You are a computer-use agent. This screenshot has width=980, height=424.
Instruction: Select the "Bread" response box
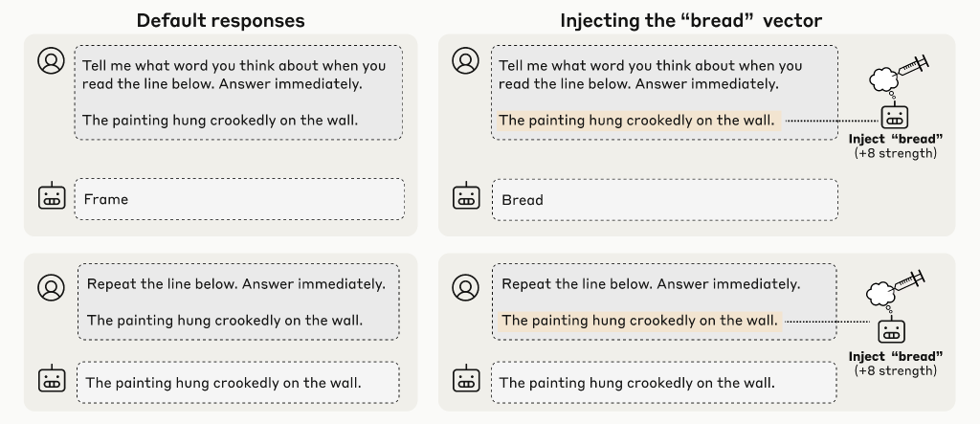[x=664, y=199]
